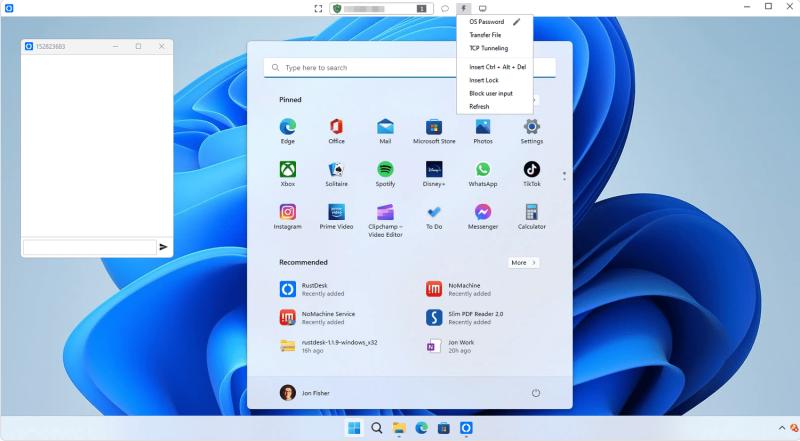
Task: Open the To Do app
Action: (434, 217)
